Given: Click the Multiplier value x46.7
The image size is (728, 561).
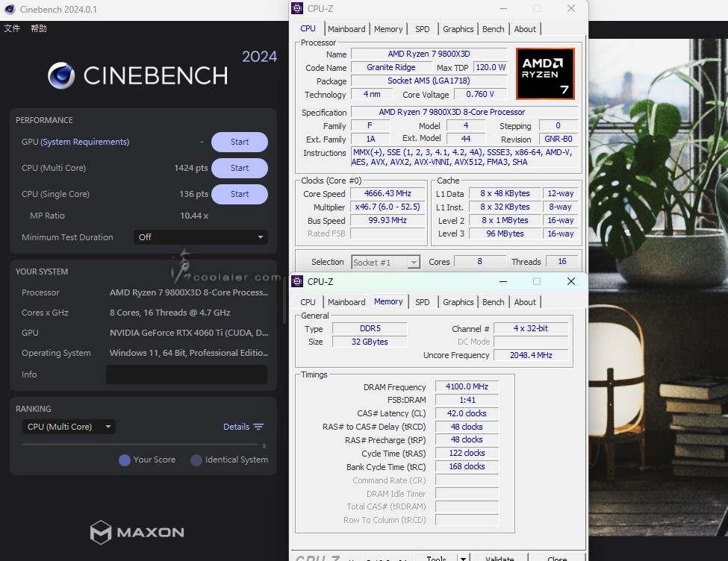Looking at the screenshot, I should 388,207.
